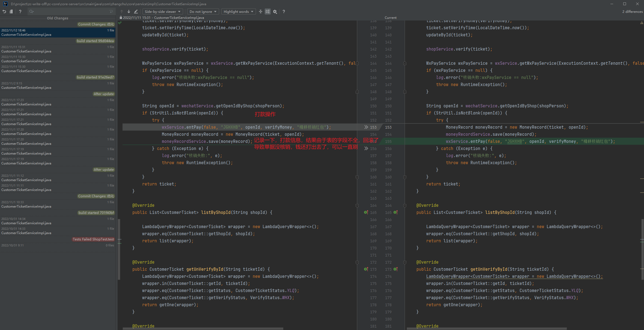Click the build started 701f40bf label
644x330 pixels.
coord(96,213)
